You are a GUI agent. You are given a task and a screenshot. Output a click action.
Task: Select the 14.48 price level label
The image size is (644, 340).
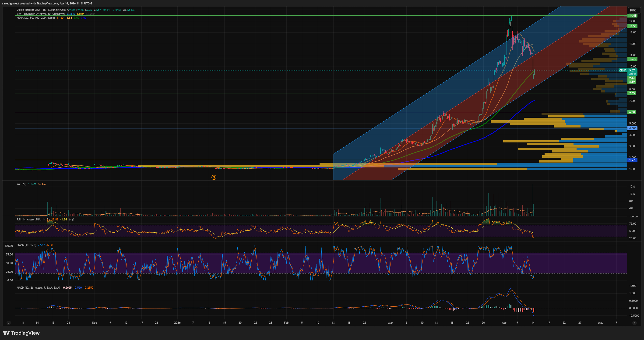click(x=633, y=15)
